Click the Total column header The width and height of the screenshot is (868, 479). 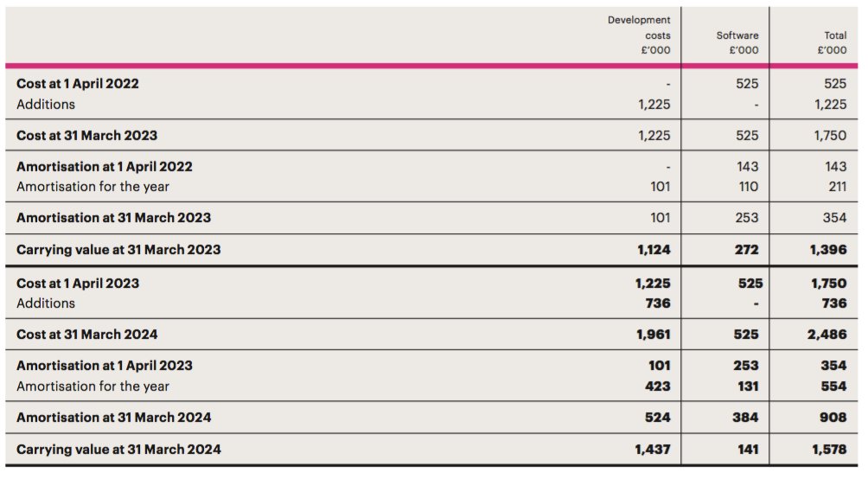(832, 42)
